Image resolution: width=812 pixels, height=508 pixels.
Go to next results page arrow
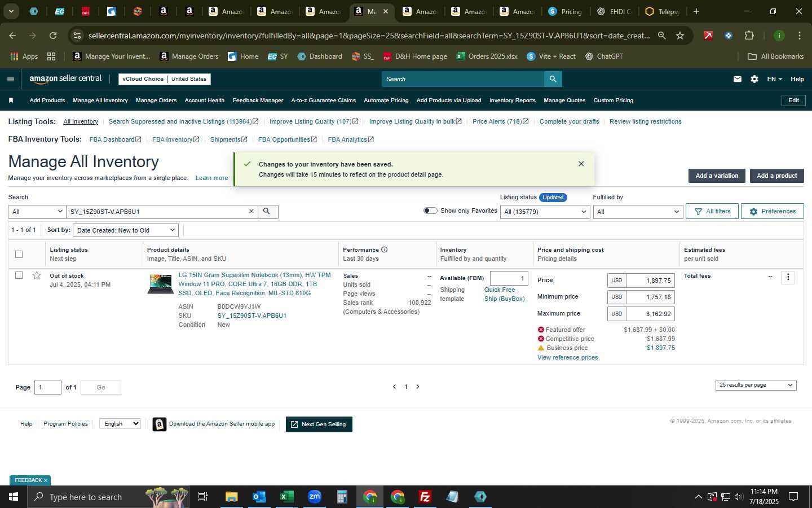418,387
